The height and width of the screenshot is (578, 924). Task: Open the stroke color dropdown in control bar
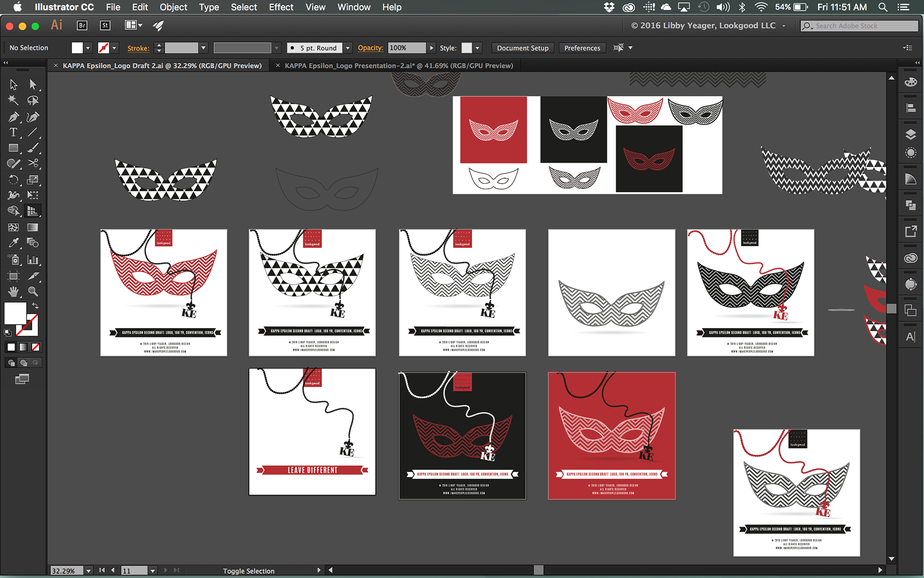pos(115,48)
